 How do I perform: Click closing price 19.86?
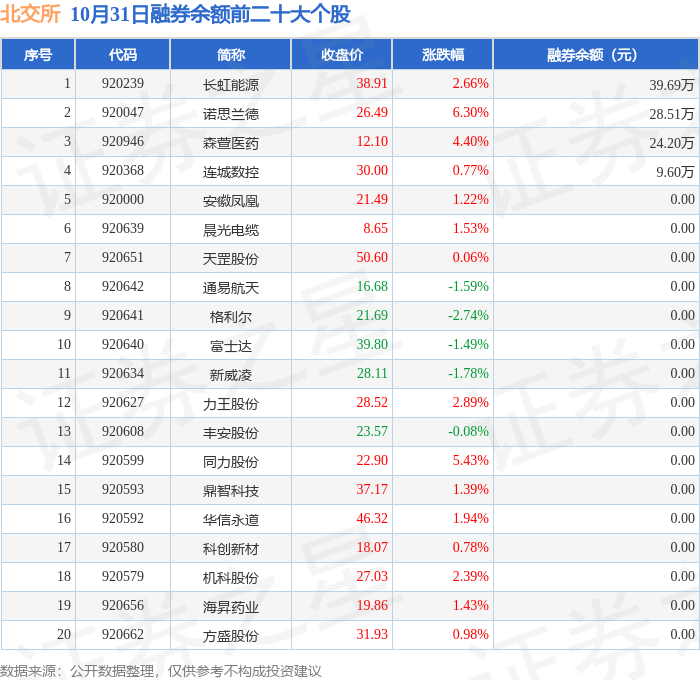372,606
